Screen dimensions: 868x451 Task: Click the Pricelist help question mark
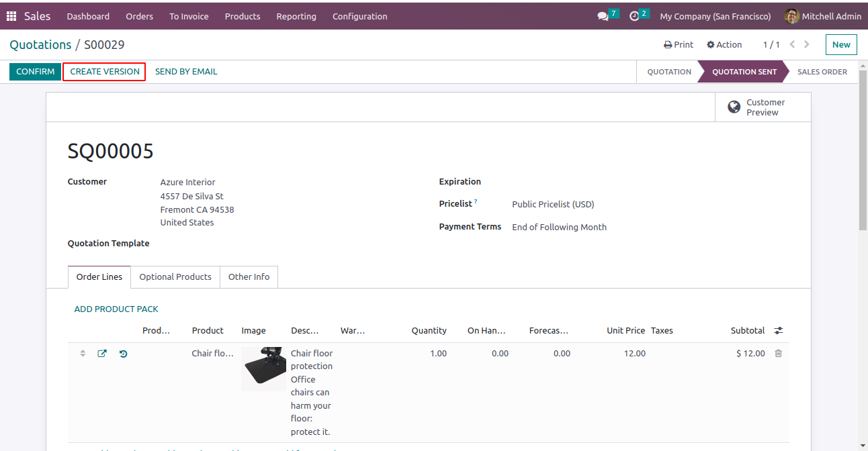point(476,201)
